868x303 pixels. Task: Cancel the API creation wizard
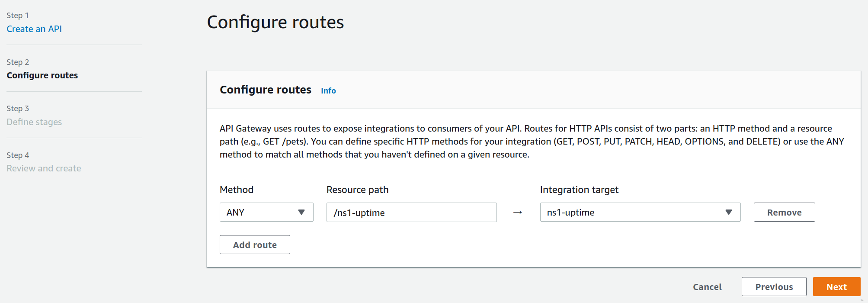pos(707,287)
